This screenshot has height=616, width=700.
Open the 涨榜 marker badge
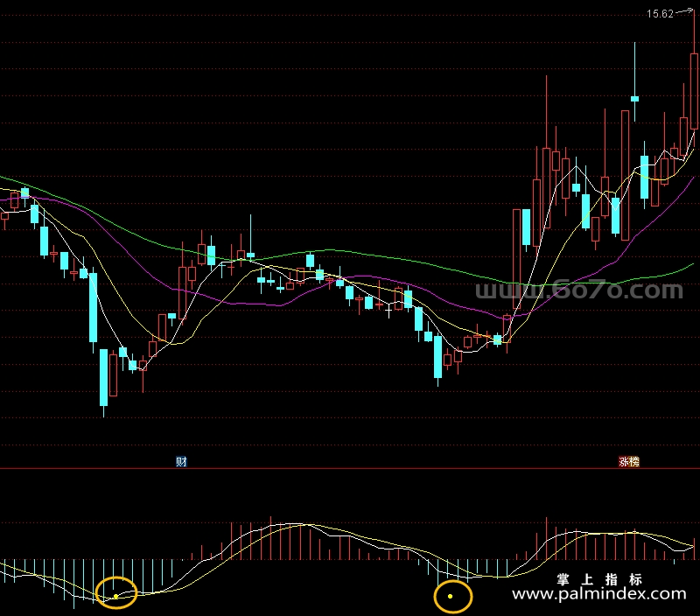(x=628, y=461)
